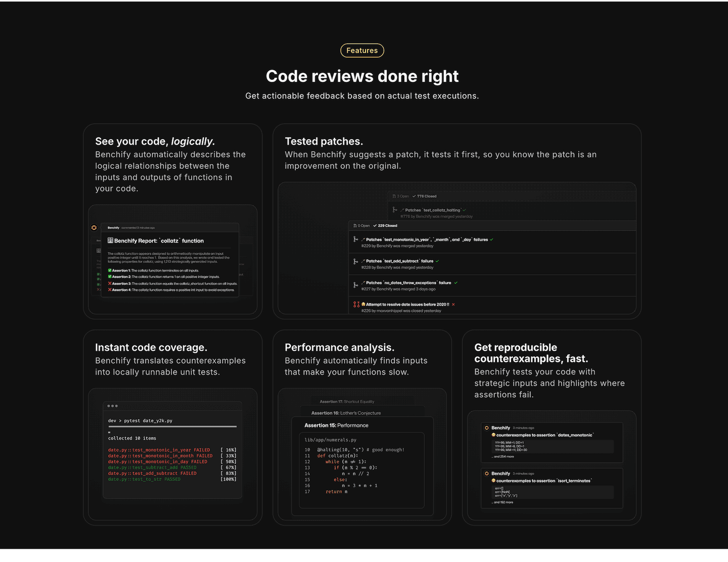
Task: Click 'dev > pytest date_y2k.py' command line
Action: (140, 420)
